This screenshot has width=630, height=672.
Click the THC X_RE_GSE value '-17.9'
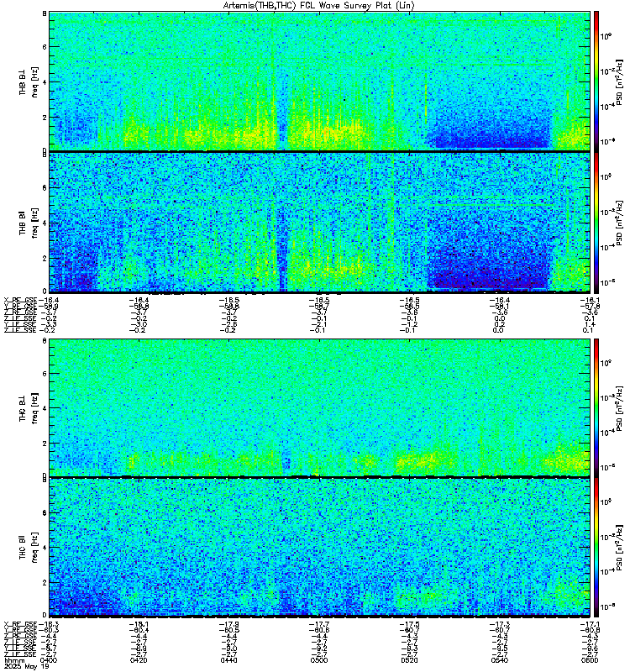[x=228, y=624]
